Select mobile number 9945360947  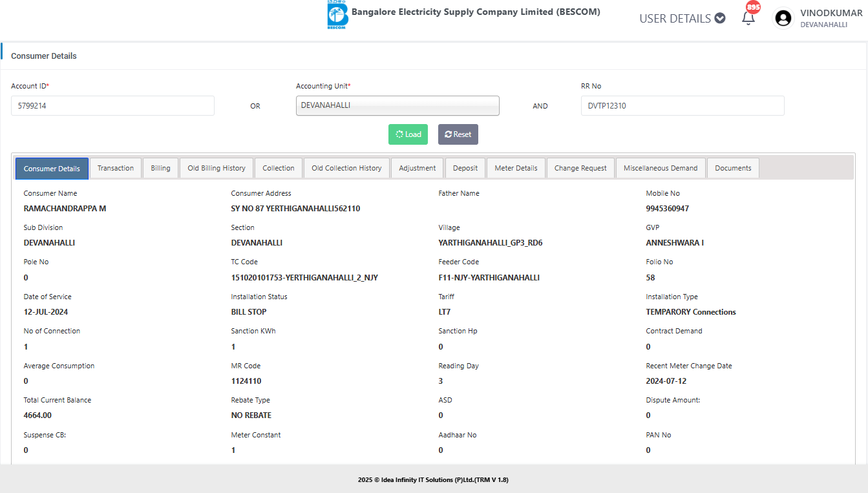coord(668,209)
